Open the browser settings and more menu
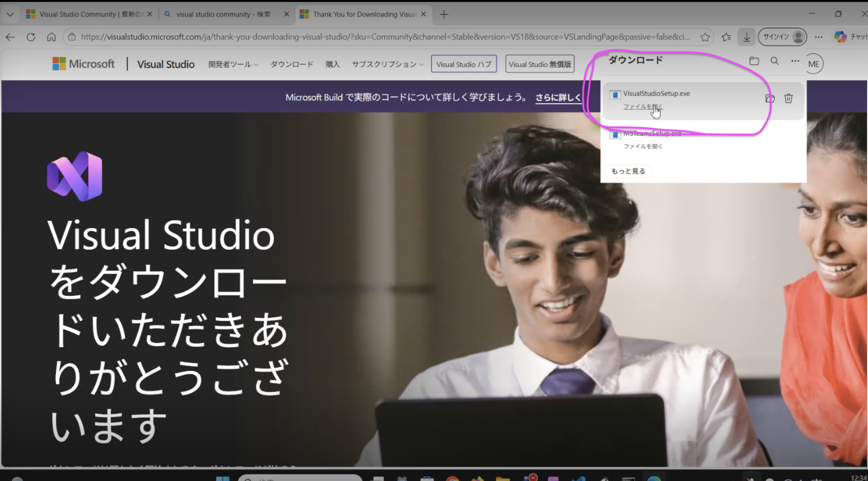 (x=819, y=37)
